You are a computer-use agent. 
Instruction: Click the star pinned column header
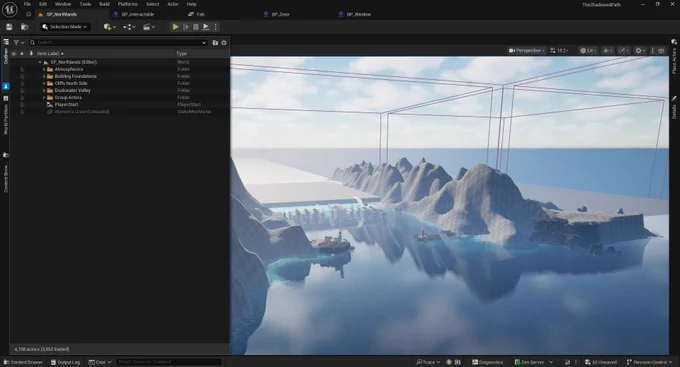[22, 54]
